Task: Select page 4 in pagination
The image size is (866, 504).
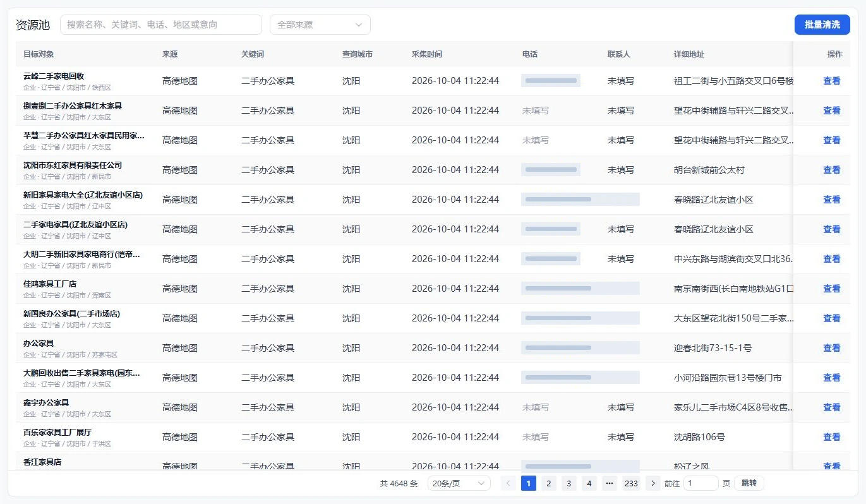Action: 589,483
